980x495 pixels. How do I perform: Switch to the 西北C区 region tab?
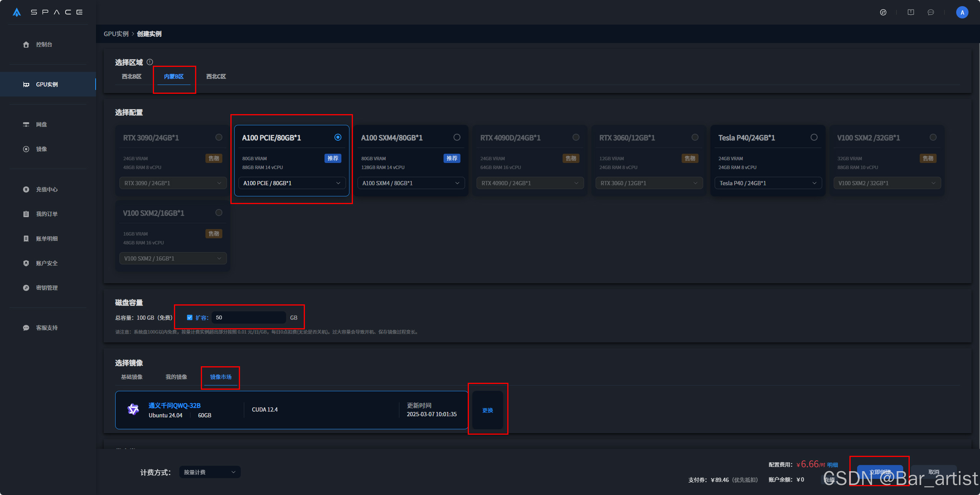216,76
